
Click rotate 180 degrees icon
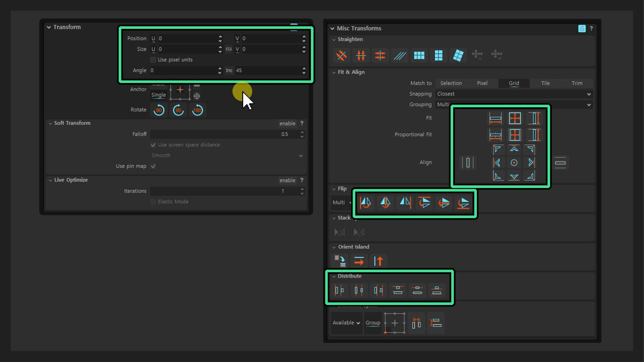pos(198,110)
